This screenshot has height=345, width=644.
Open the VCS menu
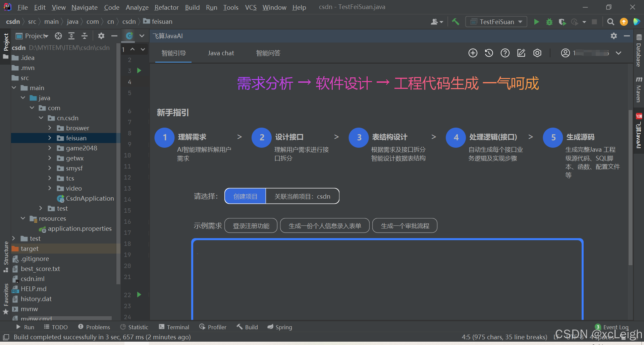point(251,7)
